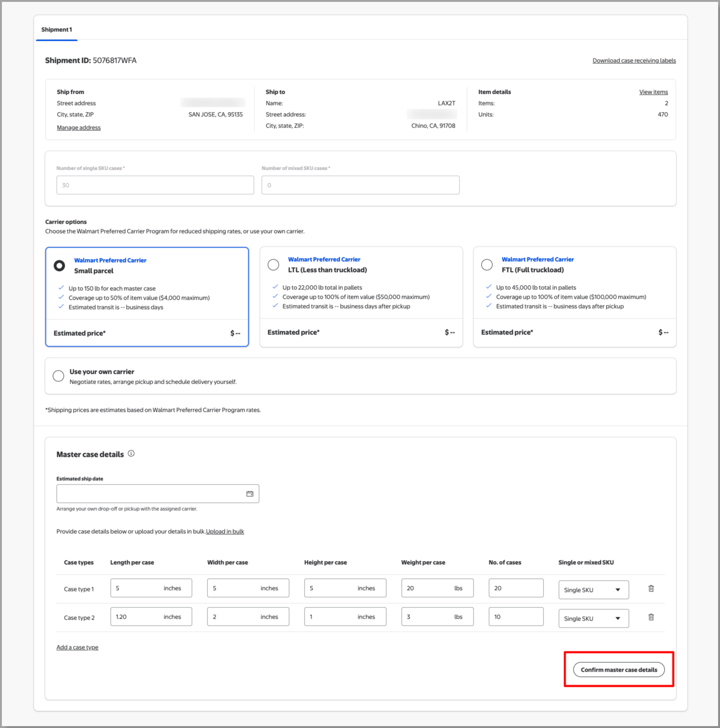The width and height of the screenshot is (720, 728).
Task: Select LTL (Less than truckload) option
Action: [x=273, y=265]
